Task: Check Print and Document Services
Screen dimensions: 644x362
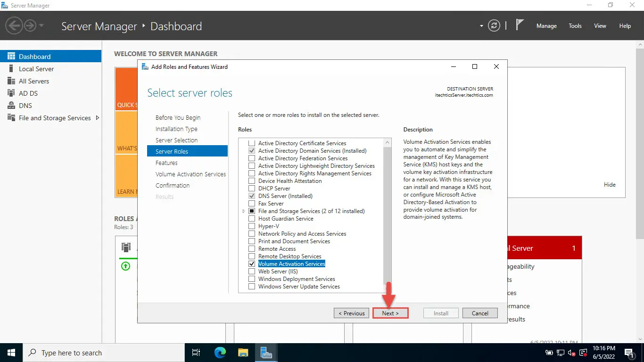Action: click(x=252, y=241)
